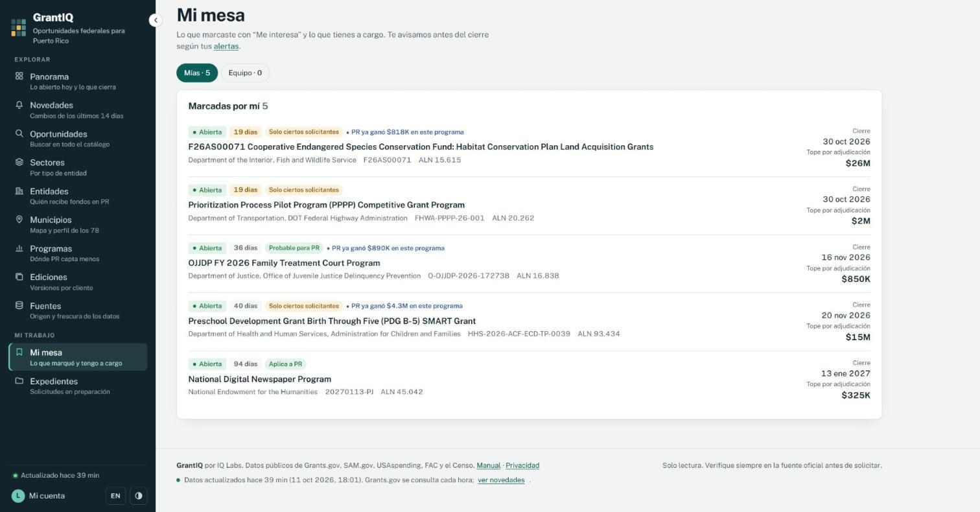Click the "13 ene 2027" closing date

tap(845, 373)
